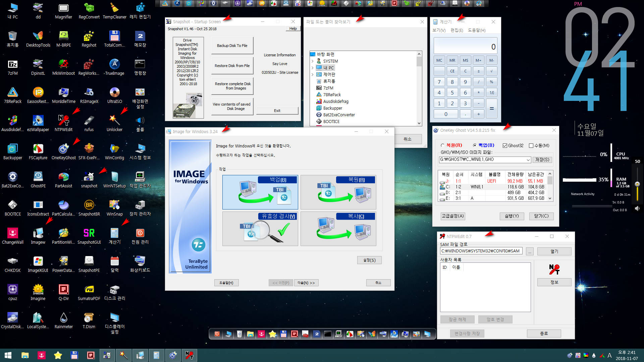Open the TrueImage desktop icon

pos(114,67)
